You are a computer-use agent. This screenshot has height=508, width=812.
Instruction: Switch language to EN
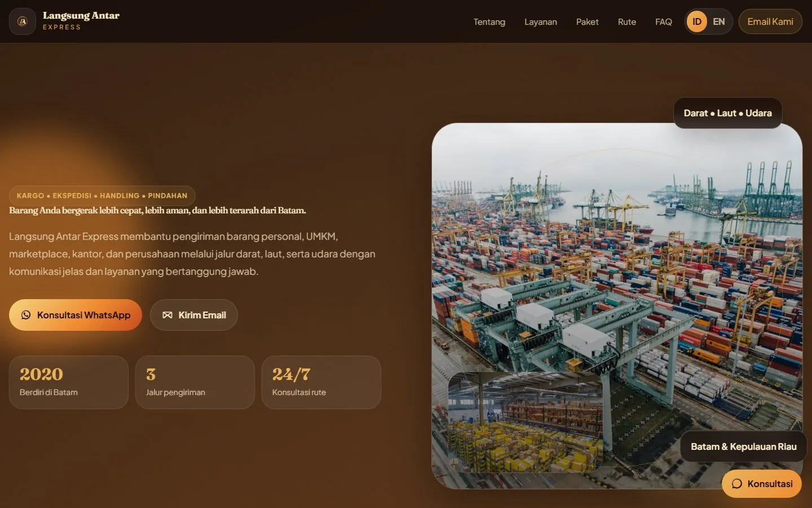coord(719,21)
